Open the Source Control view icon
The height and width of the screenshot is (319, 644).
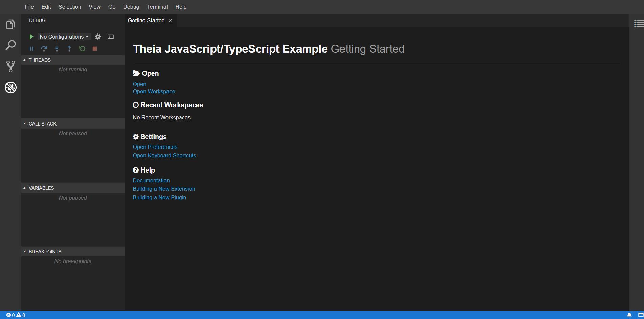(x=10, y=66)
